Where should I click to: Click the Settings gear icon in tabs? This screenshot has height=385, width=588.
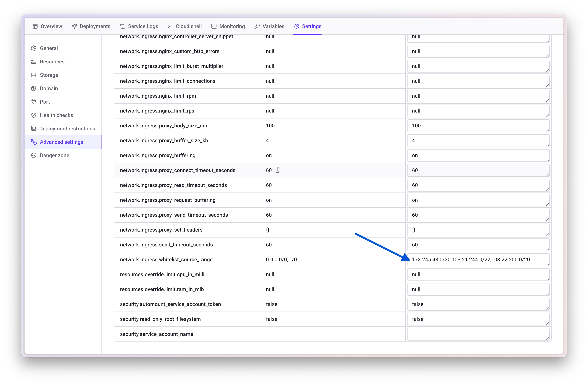(296, 26)
